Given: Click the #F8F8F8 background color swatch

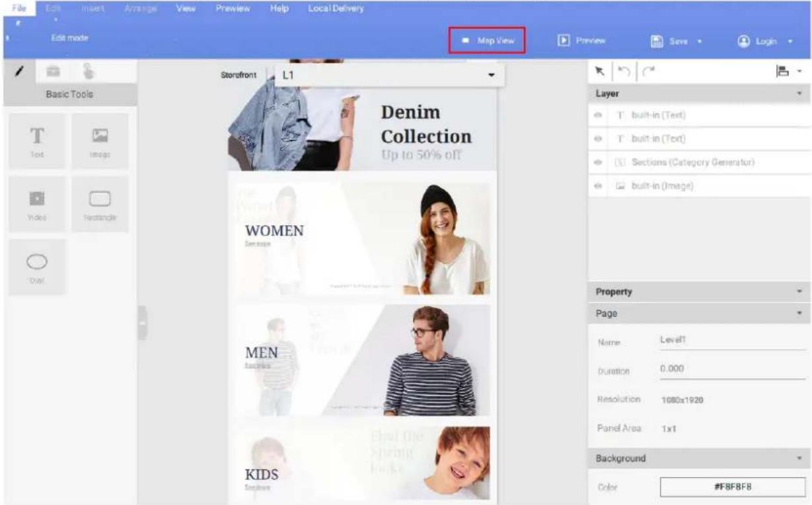Looking at the screenshot, I should pyautogui.click(x=723, y=487).
